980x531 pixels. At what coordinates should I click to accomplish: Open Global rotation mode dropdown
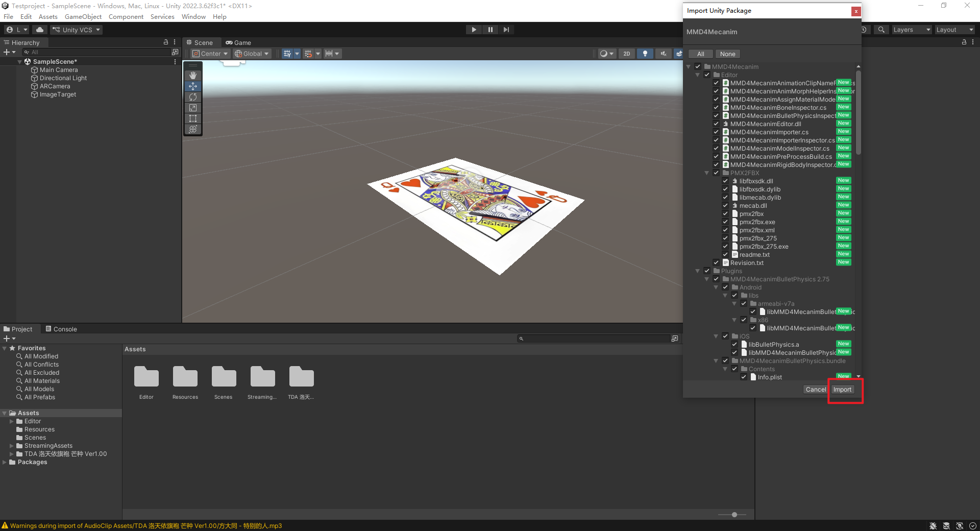click(252, 54)
